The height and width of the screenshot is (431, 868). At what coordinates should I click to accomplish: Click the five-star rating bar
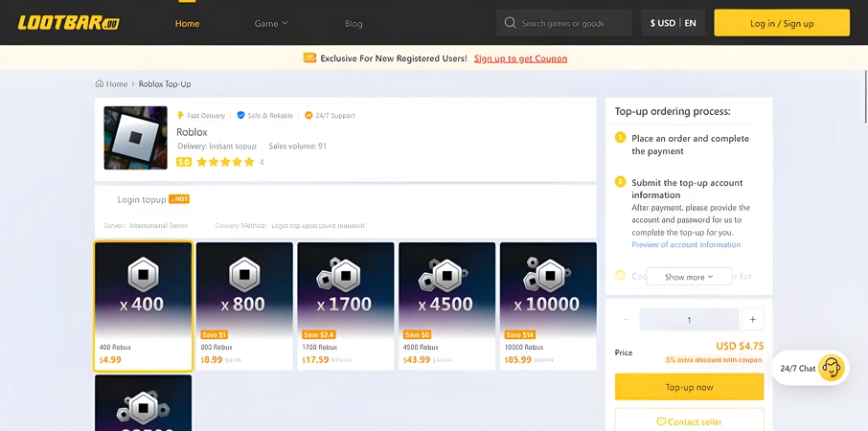(x=225, y=163)
